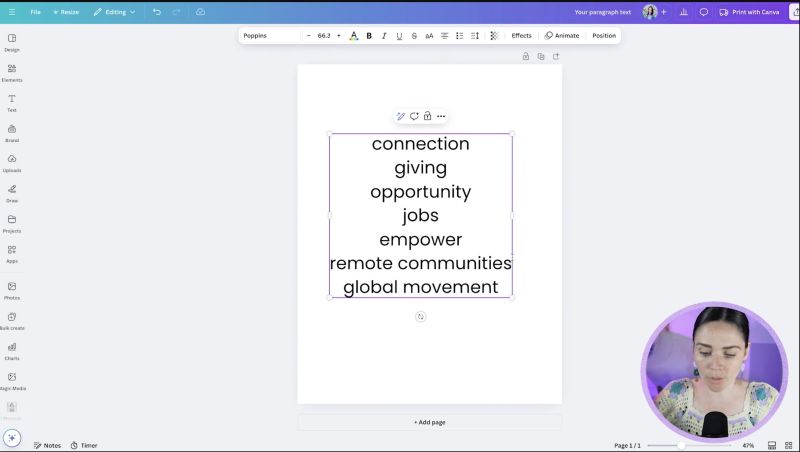
Task: Open the Timer tool
Action: pos(84,445)
